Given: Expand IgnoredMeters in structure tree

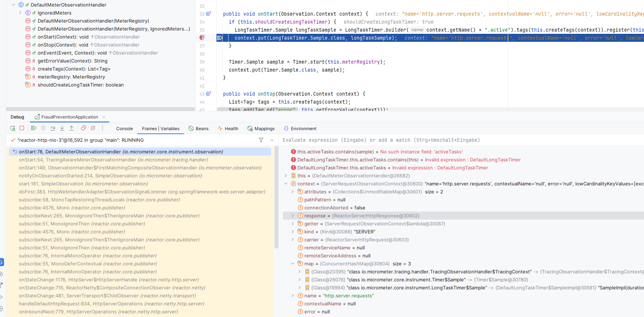Looking at the screenshot, I should point(20,13).
